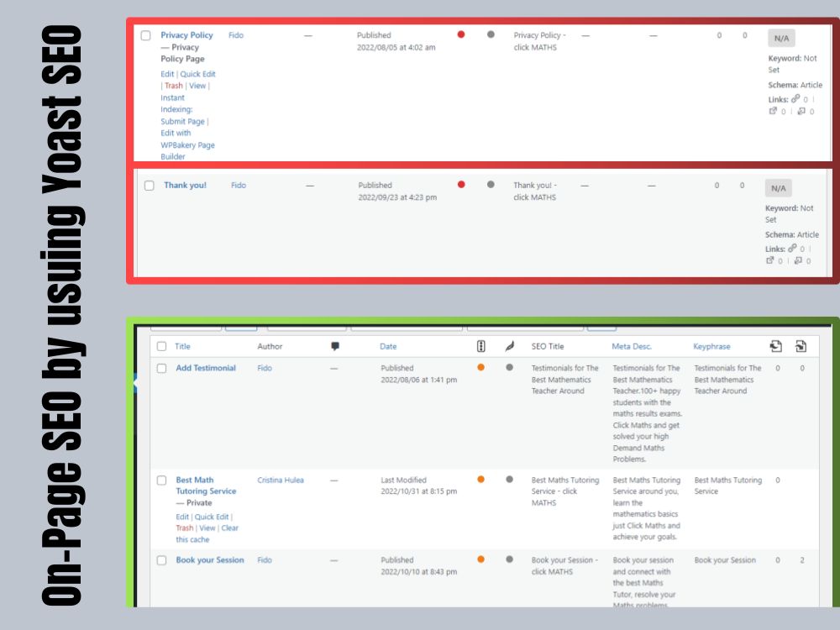Click N/A SEO badge in Privacy Policy row
Screen dimensions: 840x630
tap(781, 38)
